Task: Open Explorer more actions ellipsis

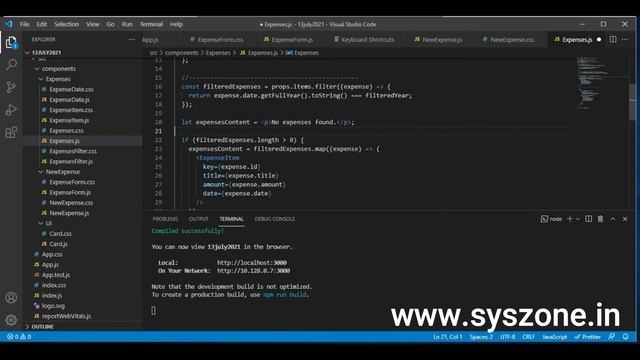Action: click(131, 39)
